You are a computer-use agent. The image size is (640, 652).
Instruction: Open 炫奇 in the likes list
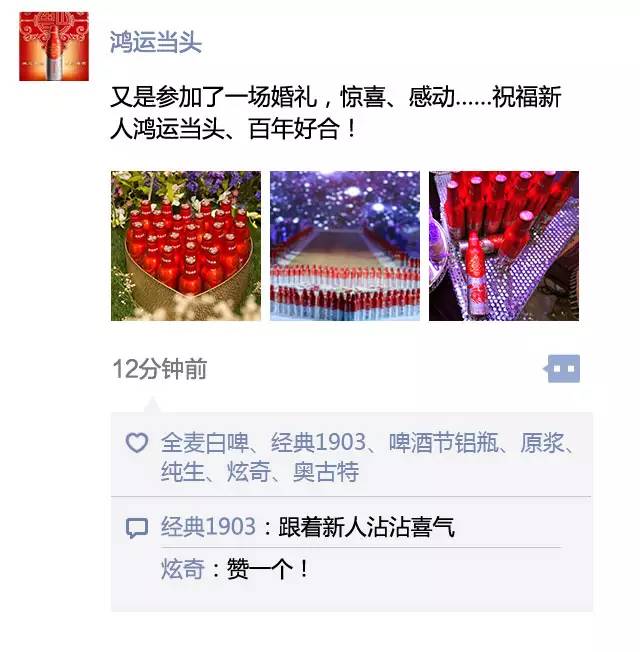point(249,472)
